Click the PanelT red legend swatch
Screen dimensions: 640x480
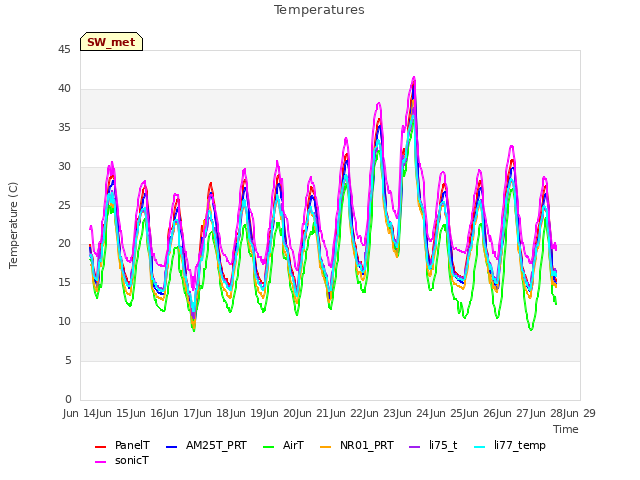[x=100, y=447]
